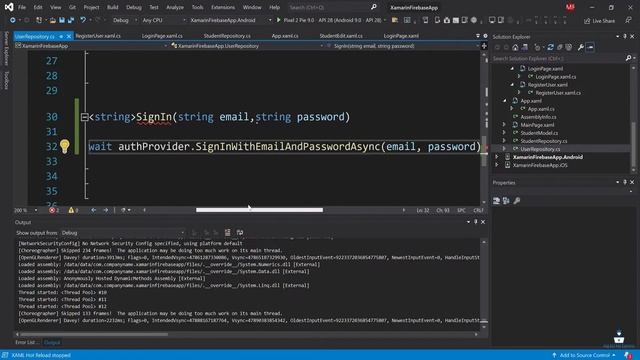Click Add to Source Control in status bar
The width and height of the screenshot is (640, 360).
click(584, 355)
